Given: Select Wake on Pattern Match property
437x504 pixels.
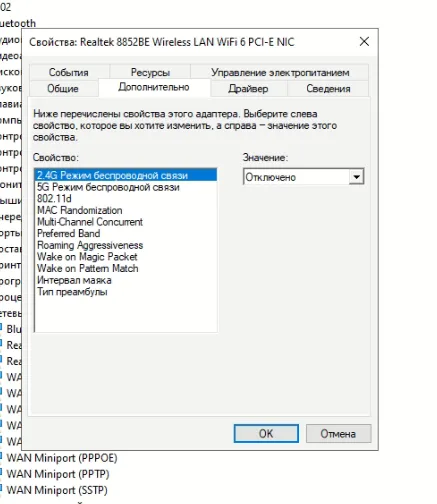Looking at the screenshot, I should click(126, 268).
